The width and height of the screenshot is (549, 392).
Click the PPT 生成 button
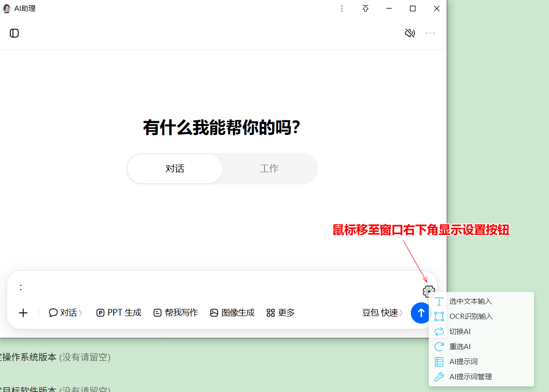coord(119,313)
